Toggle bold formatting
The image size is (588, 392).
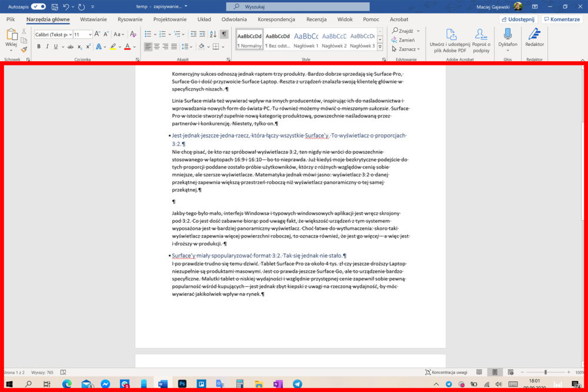coord(39,46)
